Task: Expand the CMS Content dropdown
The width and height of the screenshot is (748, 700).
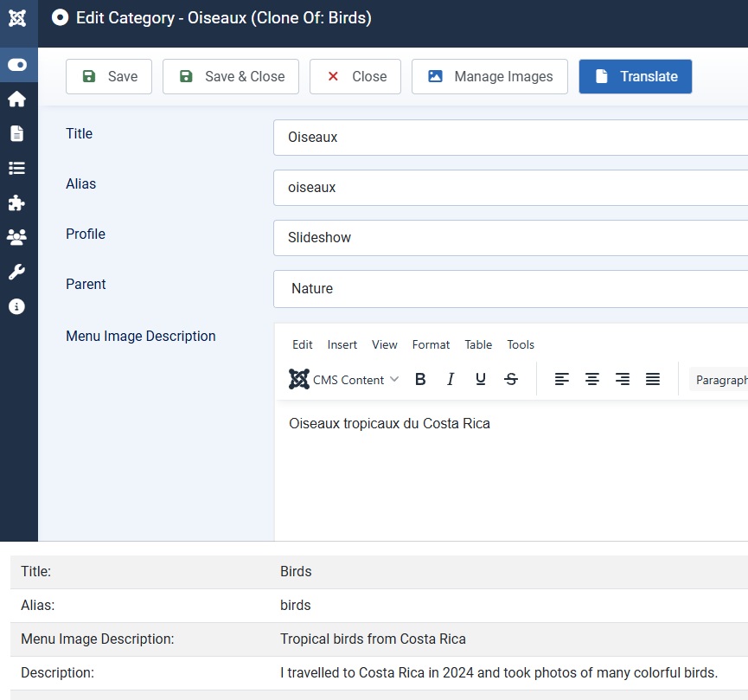Action: pyautogui.click(x=344, y=379)
